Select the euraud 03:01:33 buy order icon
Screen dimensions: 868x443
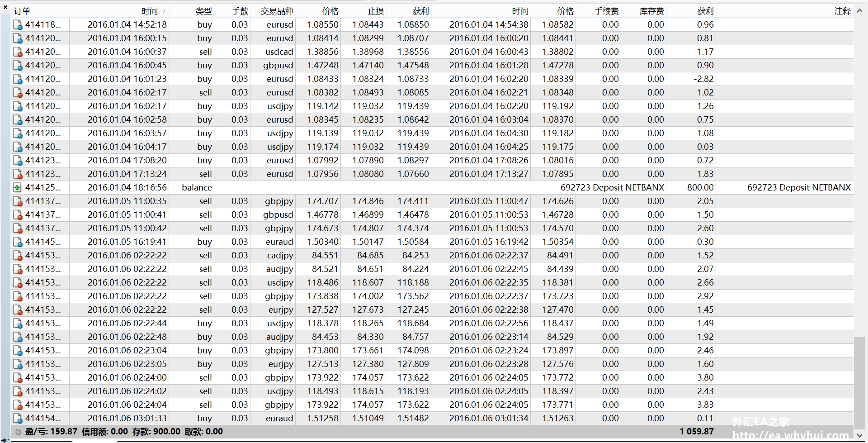pos(18,419)
